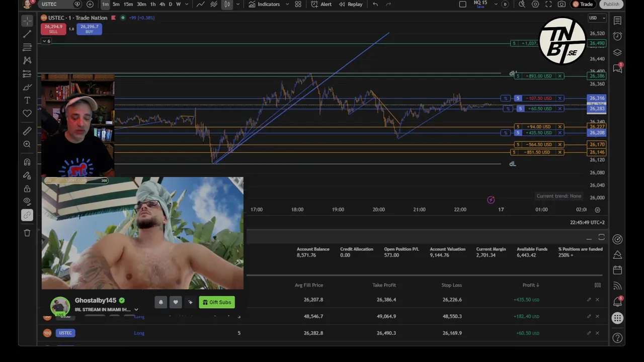Expand the collapsed indicators legend showing 6
This screenshot has height=362, width=644.
(46, 41)
